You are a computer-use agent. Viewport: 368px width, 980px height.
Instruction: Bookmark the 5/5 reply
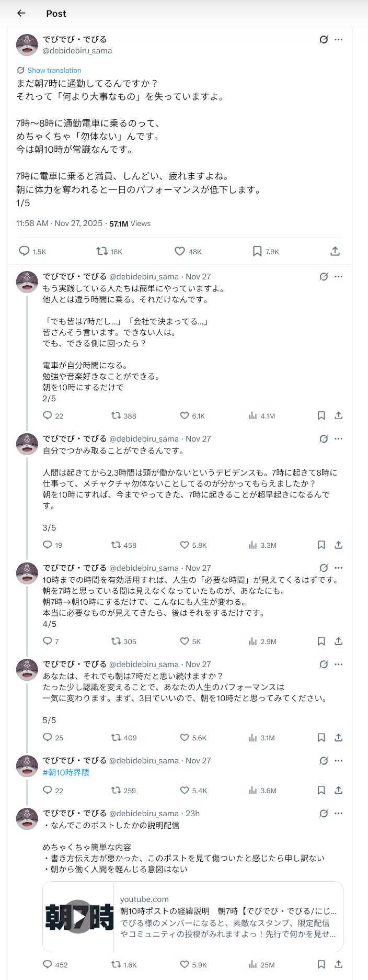point(321,737)
